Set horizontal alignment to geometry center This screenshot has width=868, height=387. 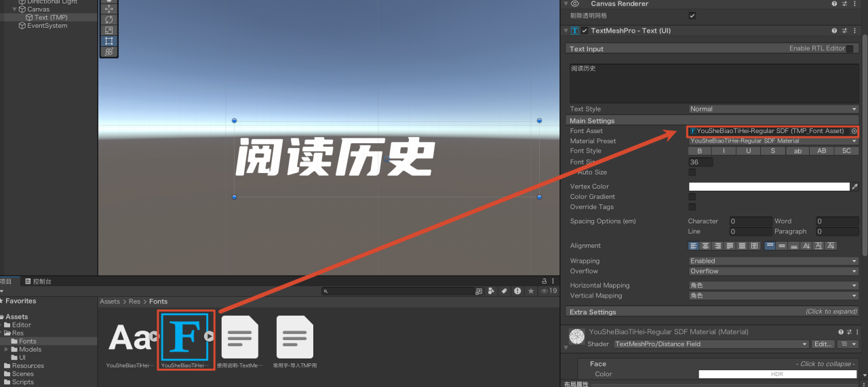pos(755,246)
